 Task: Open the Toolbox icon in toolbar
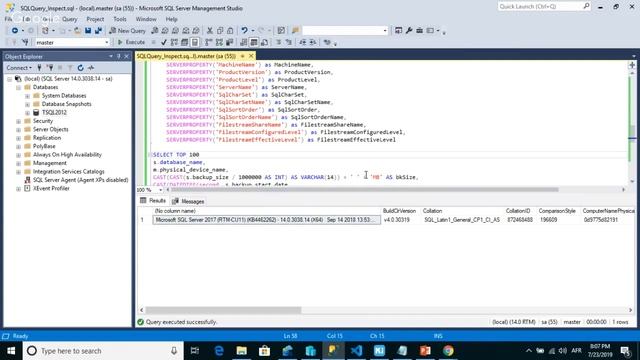[420, 31]
